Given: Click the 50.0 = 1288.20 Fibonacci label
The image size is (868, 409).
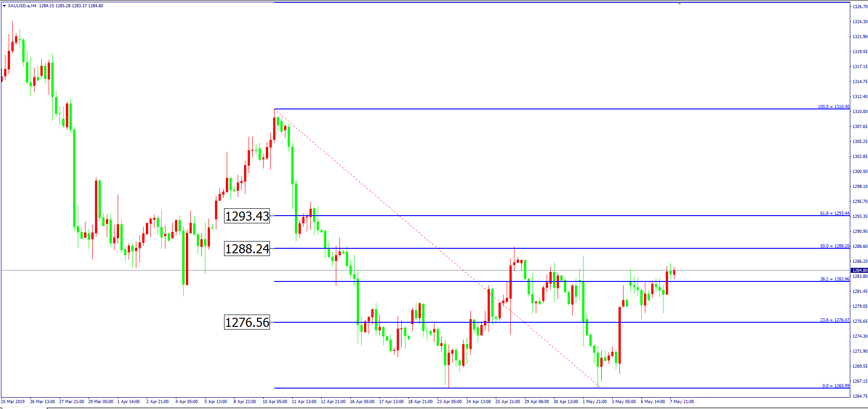Looking at the screenshot, I should [834, 246].
